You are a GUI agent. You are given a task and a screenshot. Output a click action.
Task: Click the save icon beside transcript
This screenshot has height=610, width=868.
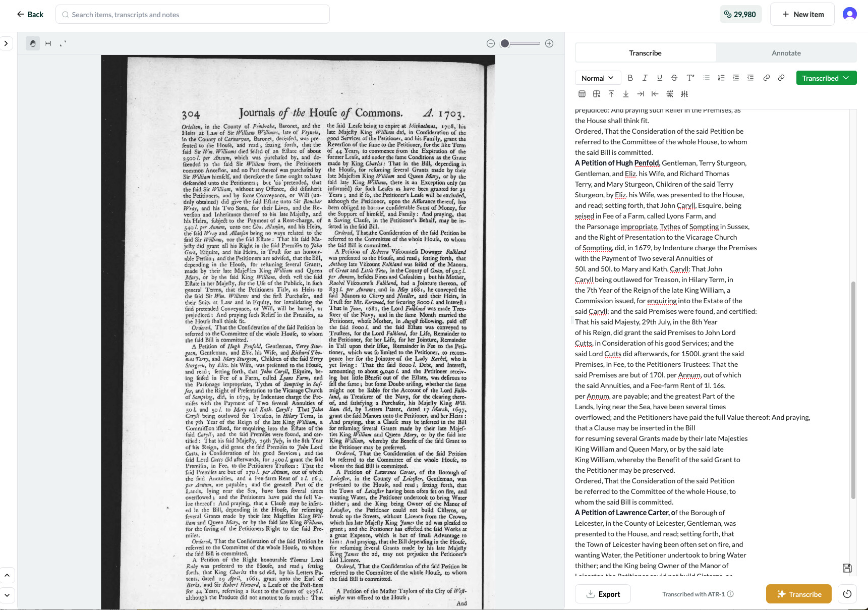tap(847, 568)
